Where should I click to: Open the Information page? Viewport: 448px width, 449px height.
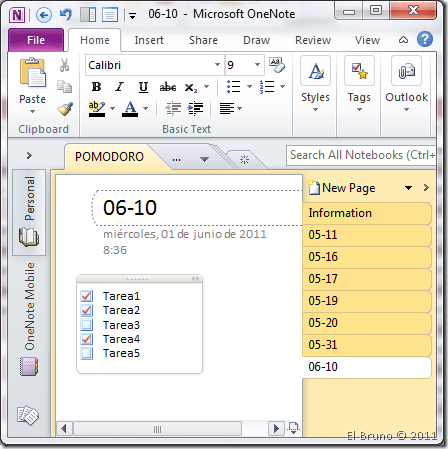(x=367, y=213)
